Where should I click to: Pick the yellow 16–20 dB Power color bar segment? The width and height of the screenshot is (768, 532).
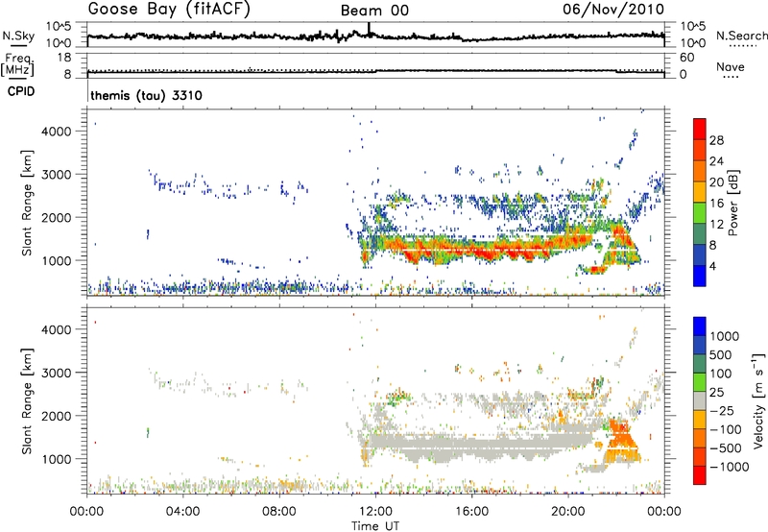click(x=700, y=193)
